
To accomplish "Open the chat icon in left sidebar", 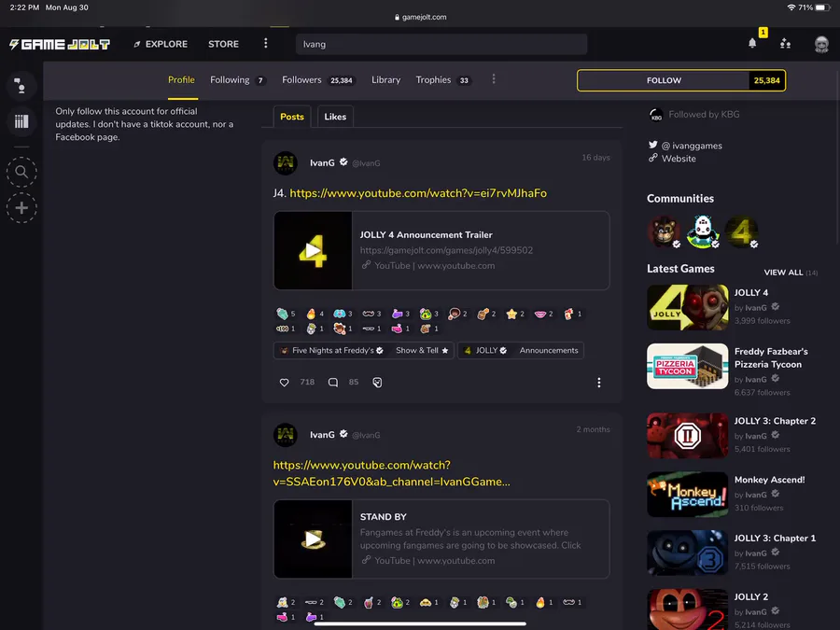I will tap(21, 86).
